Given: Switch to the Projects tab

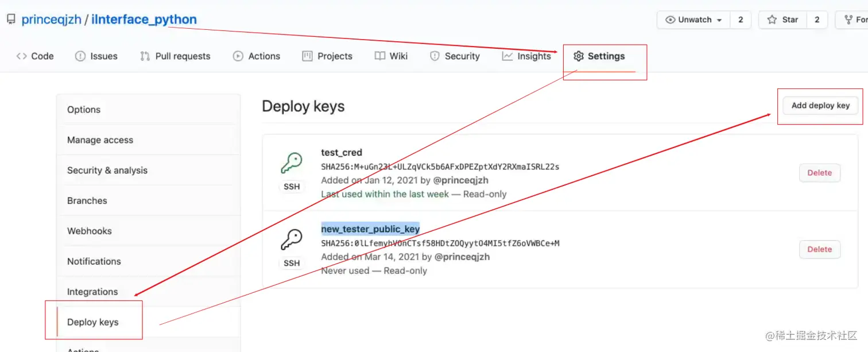Looking at the screenshot, I should 327,56.
